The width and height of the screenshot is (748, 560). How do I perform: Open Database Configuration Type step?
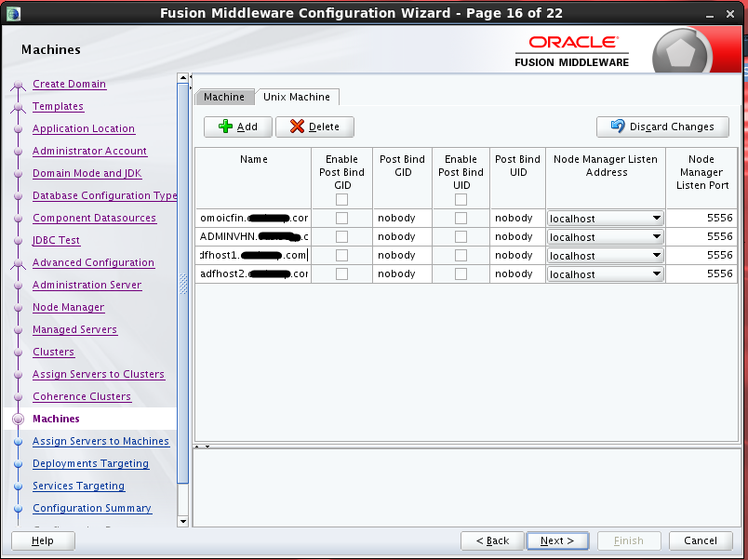click(x=104, y=195)
